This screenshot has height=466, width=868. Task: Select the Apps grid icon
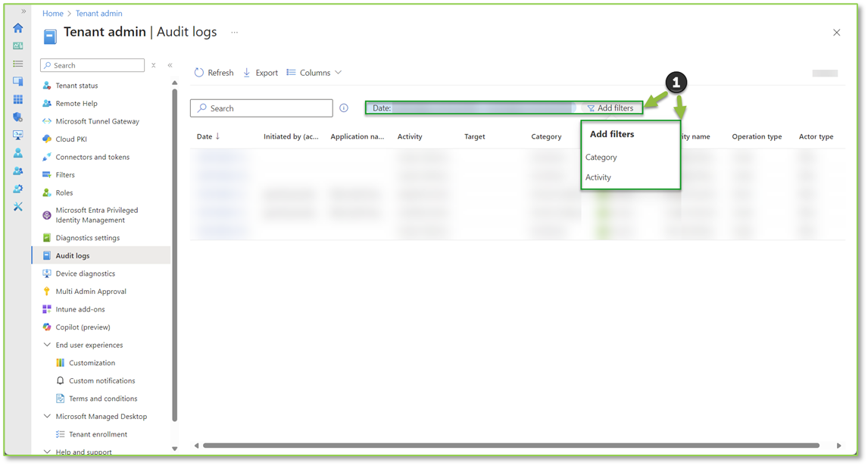point(18,99)
